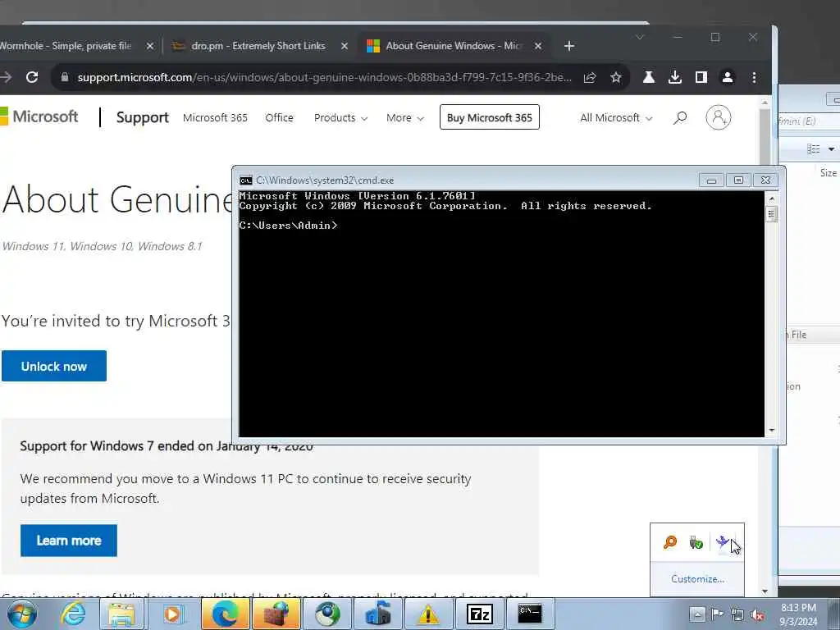Screen dimensions: 840x630
Task: Open Customize... link in tray popup
Action: click(x=697, y=579)
